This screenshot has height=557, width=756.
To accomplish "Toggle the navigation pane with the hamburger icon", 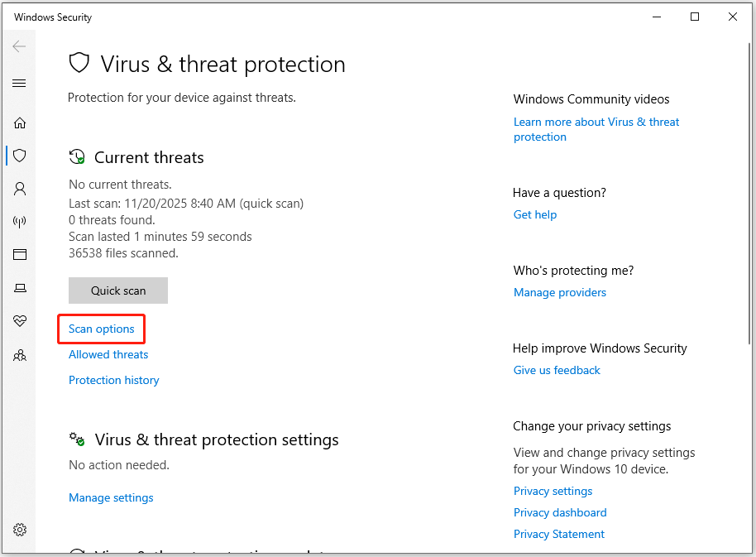I will tap(20, 83).
